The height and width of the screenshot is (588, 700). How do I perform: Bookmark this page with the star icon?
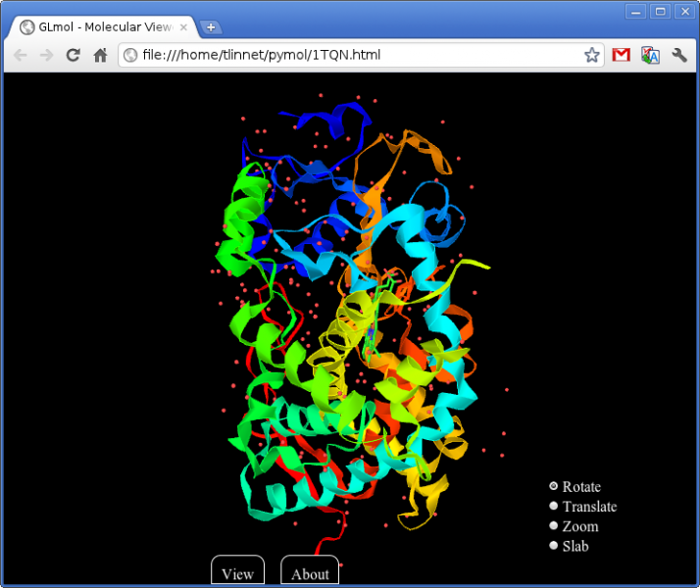click(591, 55)
